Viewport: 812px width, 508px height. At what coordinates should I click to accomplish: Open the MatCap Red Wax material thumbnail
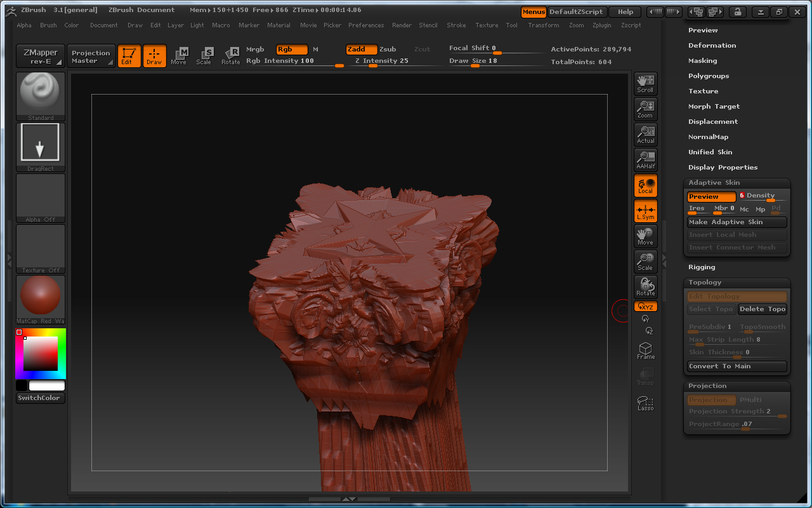click(41, 299)
